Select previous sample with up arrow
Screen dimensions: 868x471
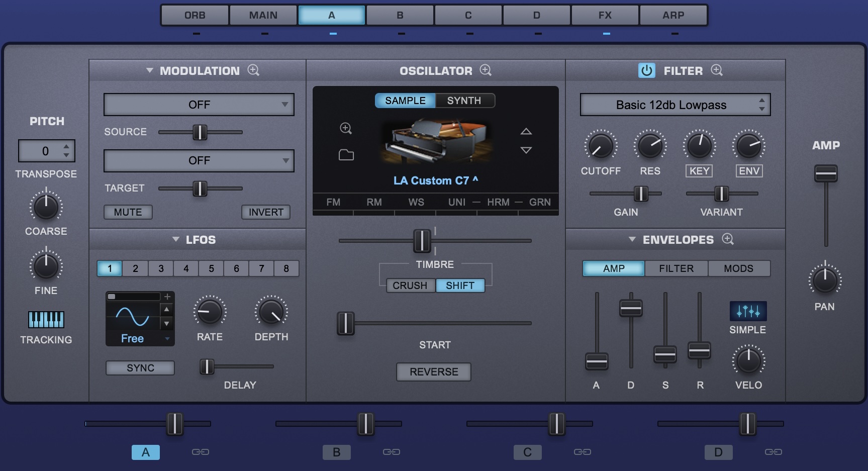click(526, 132)
